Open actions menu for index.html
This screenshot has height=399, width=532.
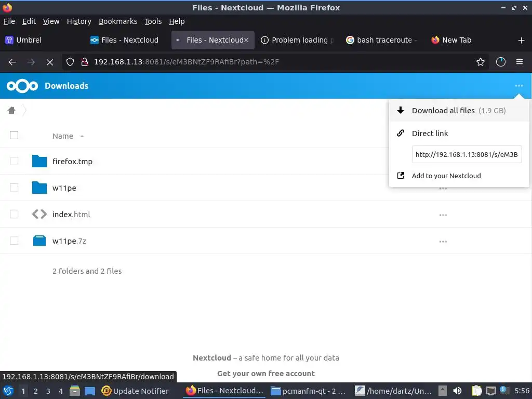tap(443, 215)
